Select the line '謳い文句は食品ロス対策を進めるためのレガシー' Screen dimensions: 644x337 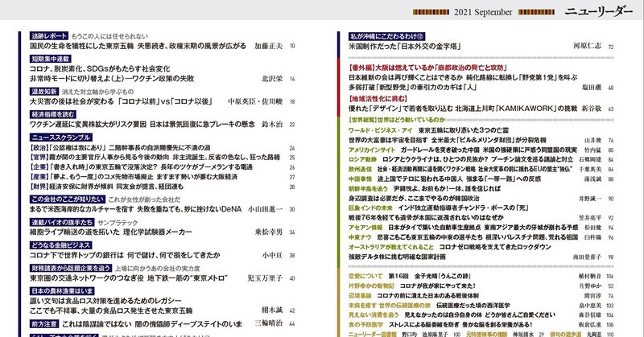point(105,301)
